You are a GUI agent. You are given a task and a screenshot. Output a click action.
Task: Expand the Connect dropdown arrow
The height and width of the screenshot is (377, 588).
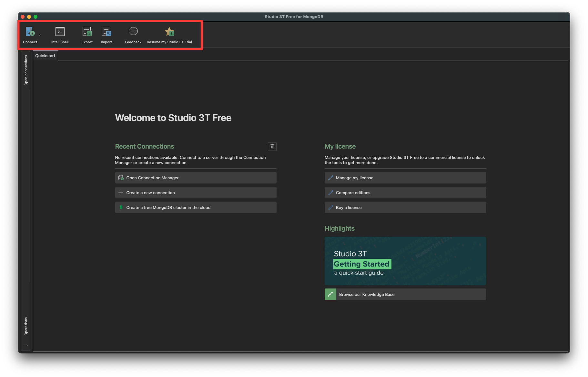(x=40, y=35)
